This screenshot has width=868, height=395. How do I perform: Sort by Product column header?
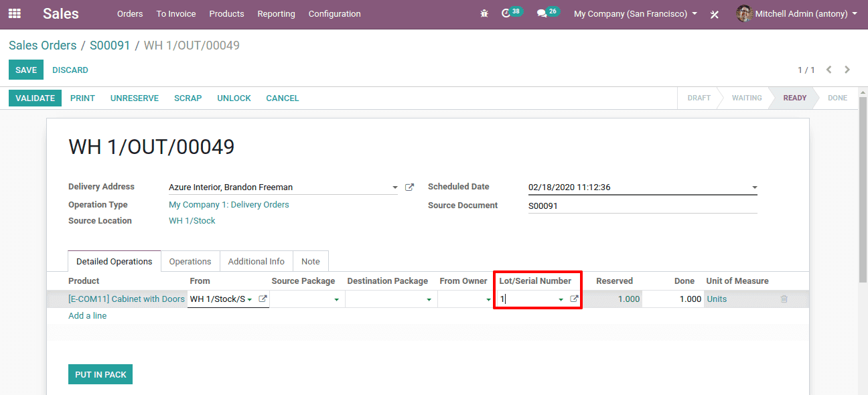click(x=84, y=281)
